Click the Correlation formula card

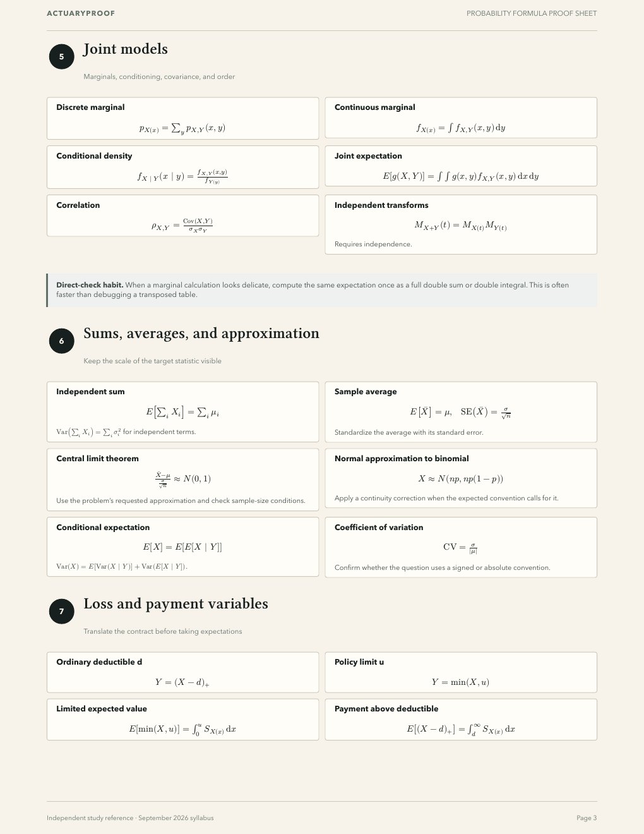point(182,215)
